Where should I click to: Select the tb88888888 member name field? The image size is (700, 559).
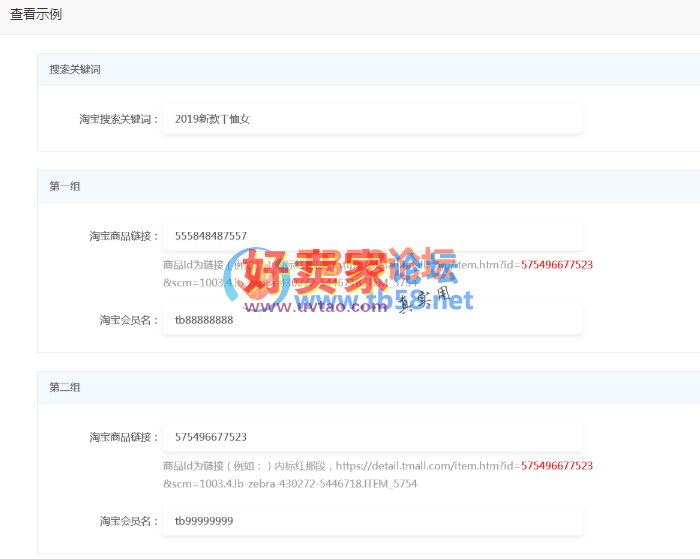pos(373,320)
